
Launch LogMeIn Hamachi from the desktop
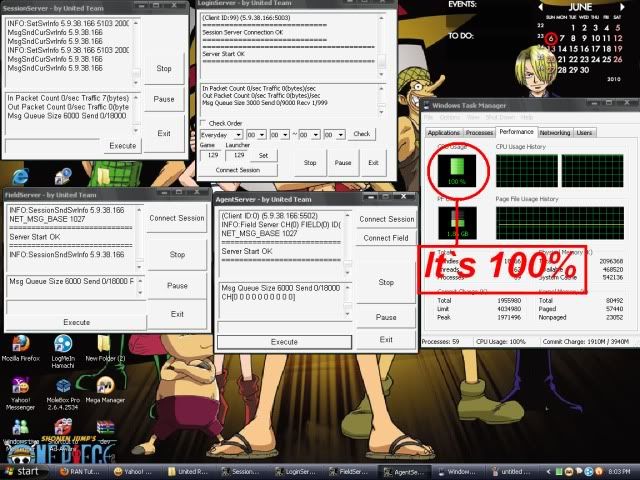[x=62, y=342]
